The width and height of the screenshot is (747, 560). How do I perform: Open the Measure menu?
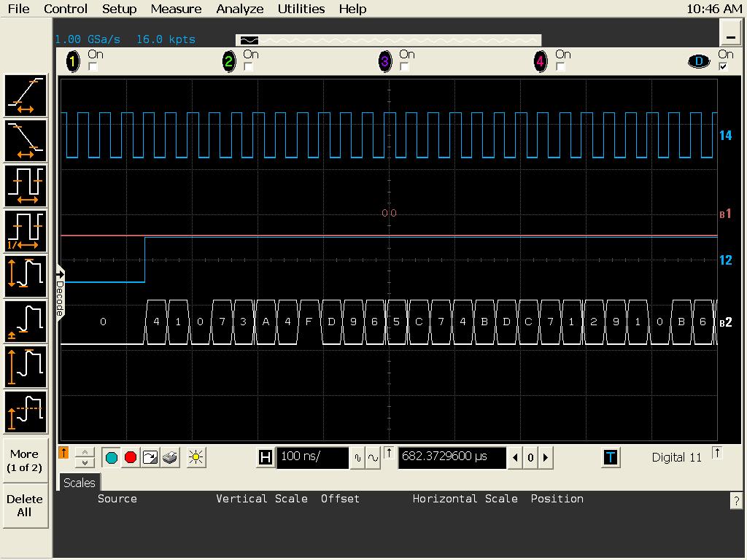coord(176,9)
